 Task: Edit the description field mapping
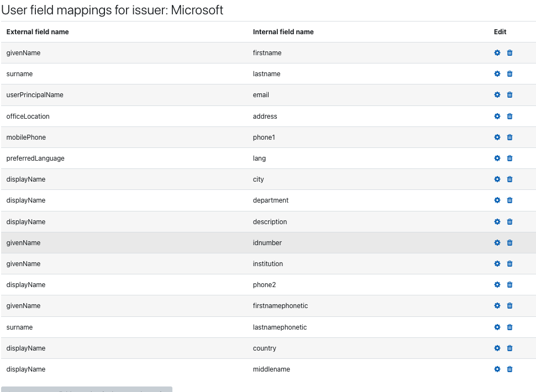[x=497, y=221]
